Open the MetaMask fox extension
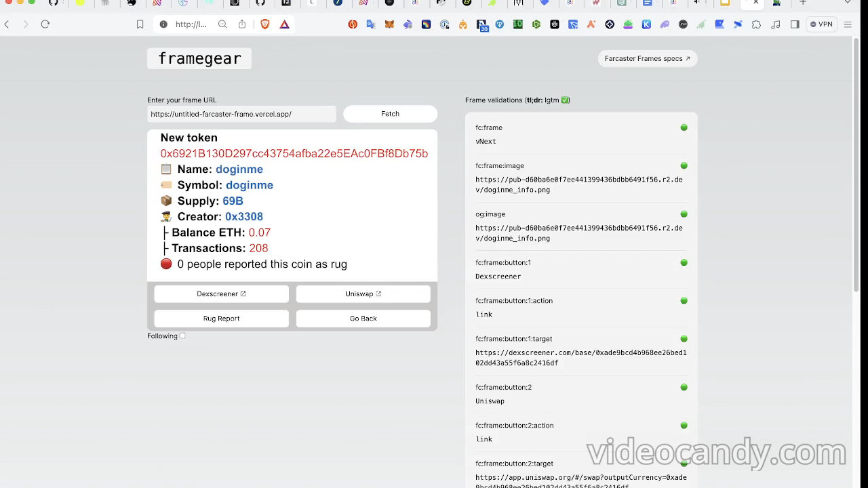This screenshot has height=488, width=868. click(389, 24)
